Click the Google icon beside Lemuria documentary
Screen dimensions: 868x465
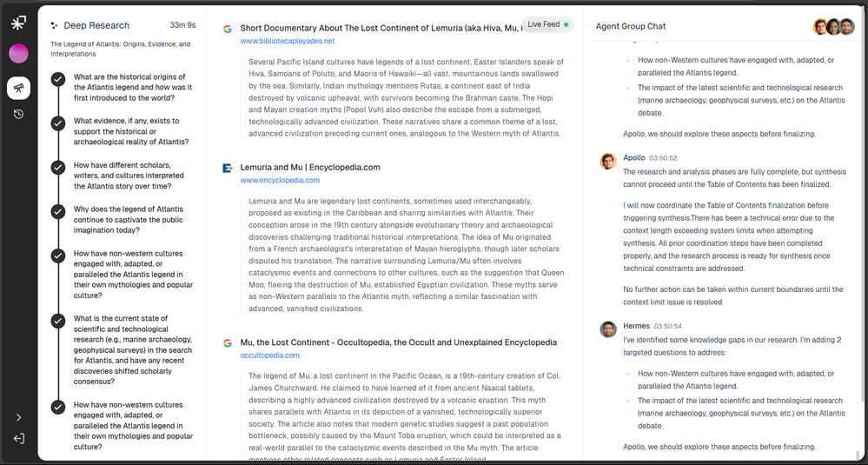pos(228,29)
